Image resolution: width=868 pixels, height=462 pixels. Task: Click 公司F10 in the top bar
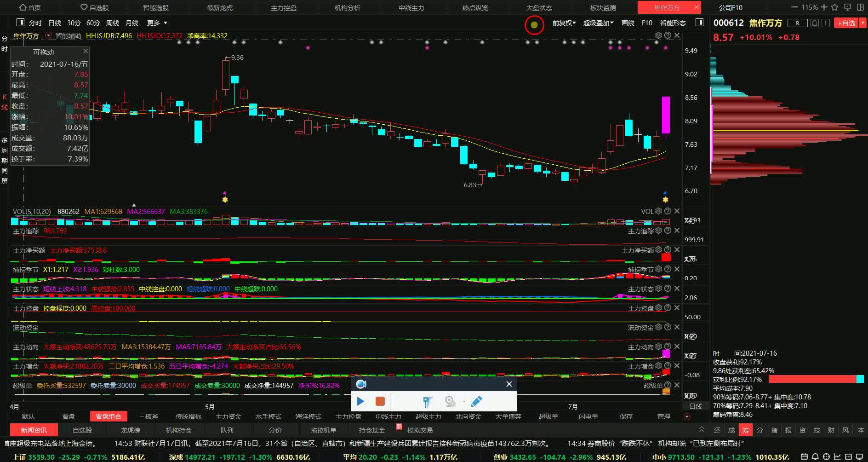click(731, 7)
